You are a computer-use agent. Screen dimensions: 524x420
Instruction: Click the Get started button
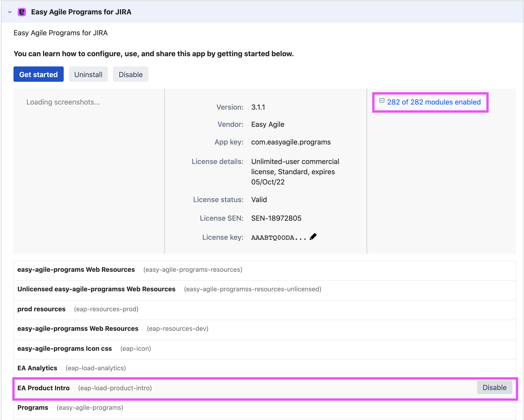pos(38,74)
